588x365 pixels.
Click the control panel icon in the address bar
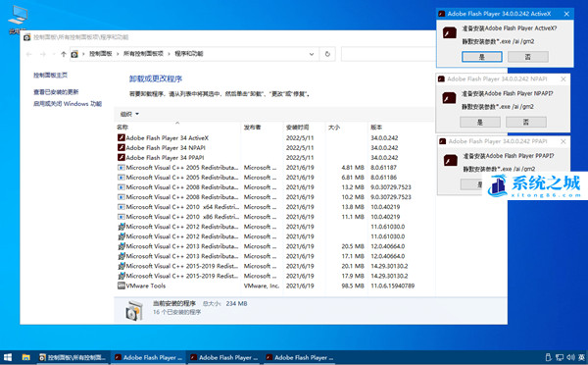click(x=74, y=54)
